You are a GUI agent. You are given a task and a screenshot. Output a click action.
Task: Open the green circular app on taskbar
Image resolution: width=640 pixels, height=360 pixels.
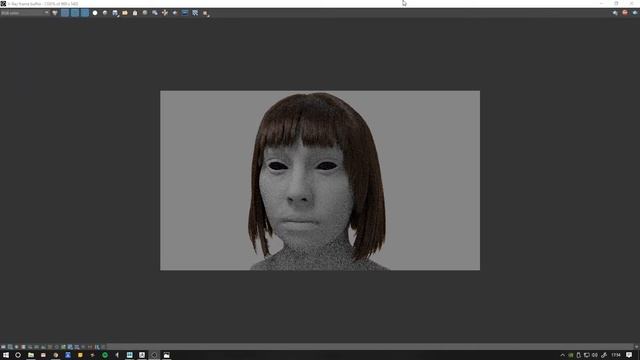click(105, 355)
